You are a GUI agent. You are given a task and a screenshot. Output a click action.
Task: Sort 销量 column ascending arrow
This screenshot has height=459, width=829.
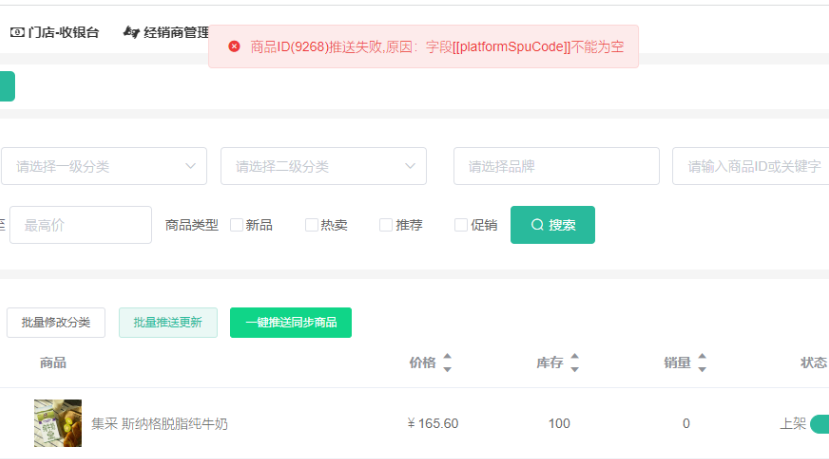701,357
